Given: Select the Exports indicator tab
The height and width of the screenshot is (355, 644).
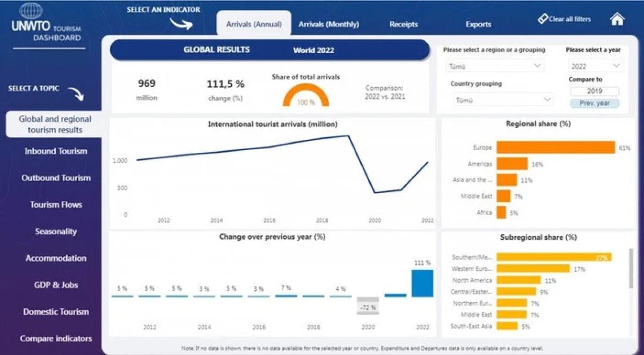Looking at the screenshot, I should coord(478,24).
